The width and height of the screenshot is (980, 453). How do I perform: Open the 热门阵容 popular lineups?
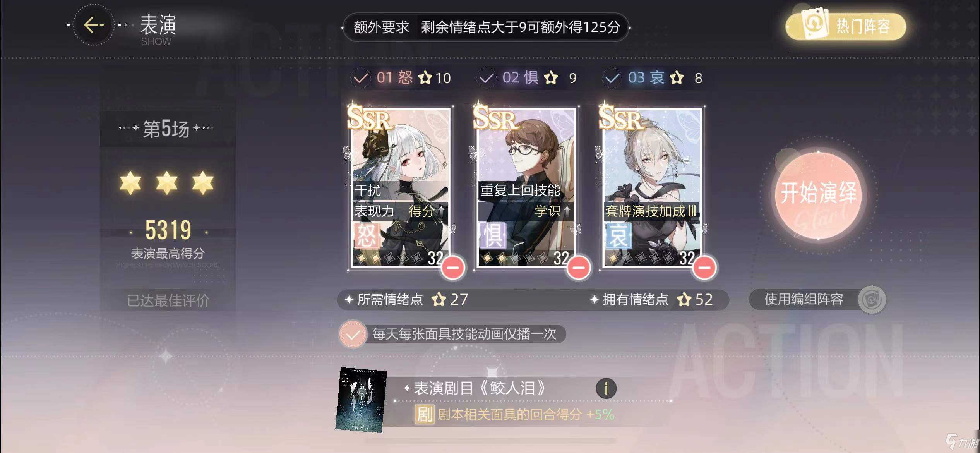point(846,27)
